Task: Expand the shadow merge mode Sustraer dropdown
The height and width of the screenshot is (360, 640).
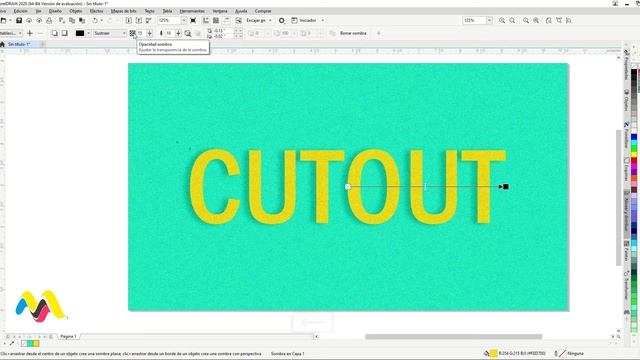Action: coord(124,33)
